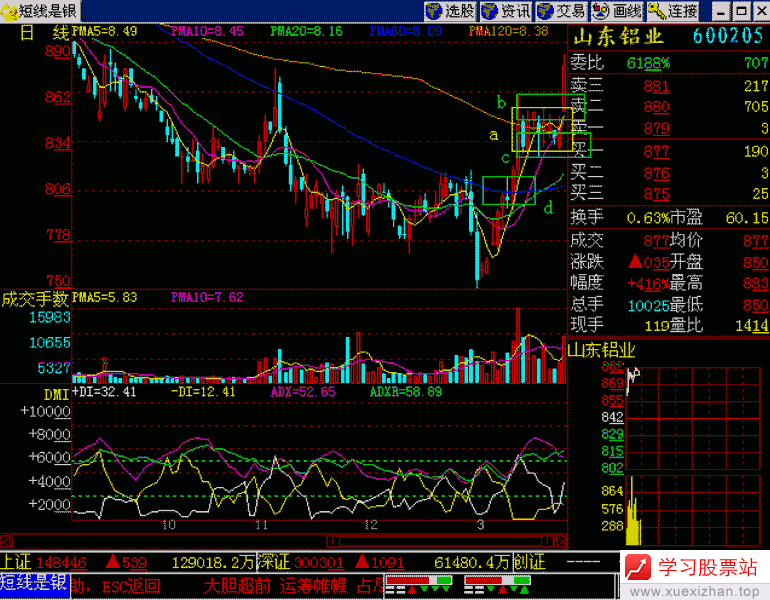Click the 幅度 +416% change value

tap(648, 284)
